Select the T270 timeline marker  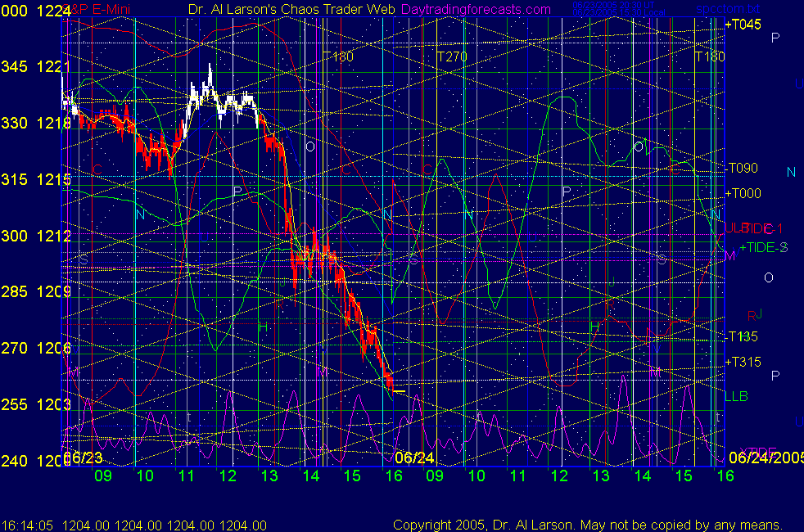[452, 56]
